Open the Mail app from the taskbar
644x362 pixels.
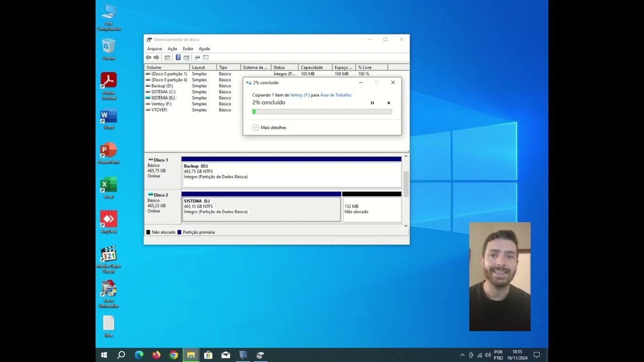(x=225, y=355)
